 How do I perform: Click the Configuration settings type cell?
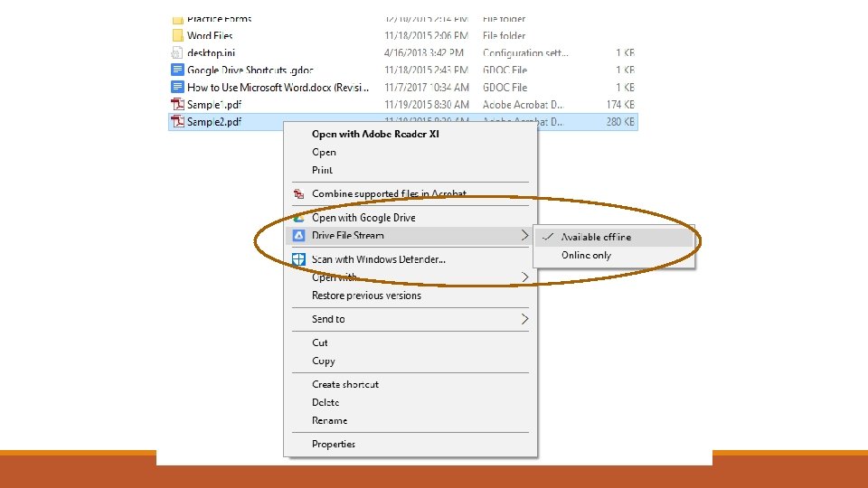pos(525,52)
